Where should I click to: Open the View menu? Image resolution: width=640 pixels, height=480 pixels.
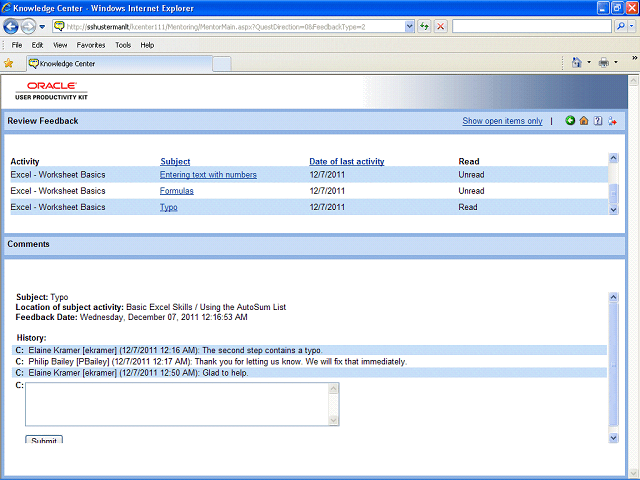[x=60, y=45]
